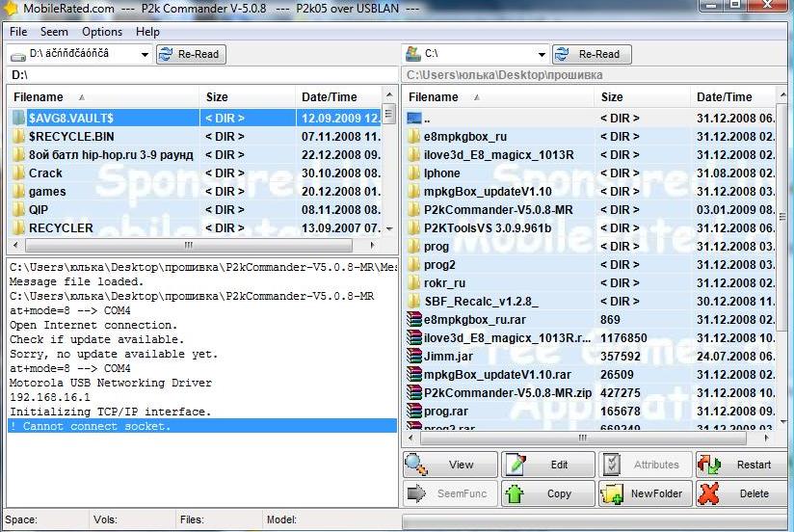Click the Delete button label
Screen dimensions: 794x532
(x=754, y=493)
